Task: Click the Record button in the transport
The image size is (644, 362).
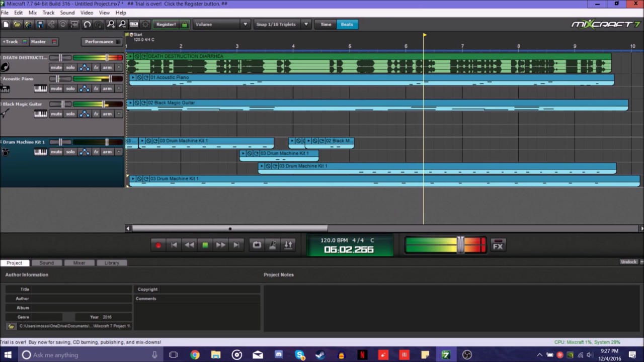Action: 158,245
